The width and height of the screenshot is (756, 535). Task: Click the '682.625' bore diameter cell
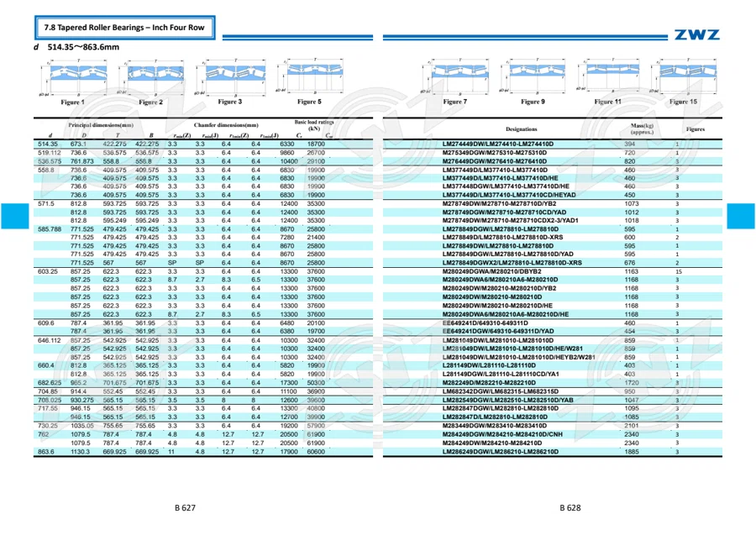click(x=50, y=383)
